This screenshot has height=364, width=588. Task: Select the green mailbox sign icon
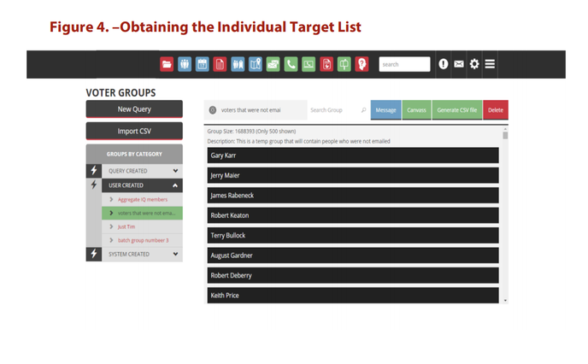[344, 64]
